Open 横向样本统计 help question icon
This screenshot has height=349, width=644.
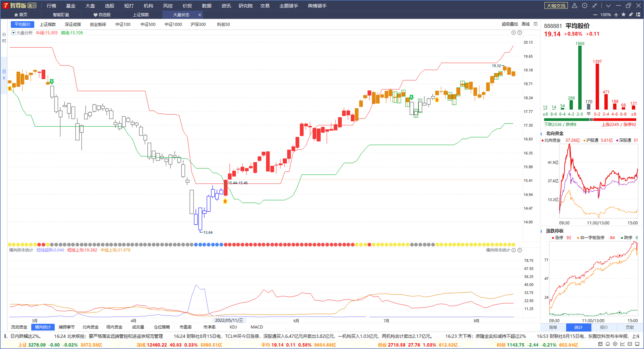click(519, 250)
